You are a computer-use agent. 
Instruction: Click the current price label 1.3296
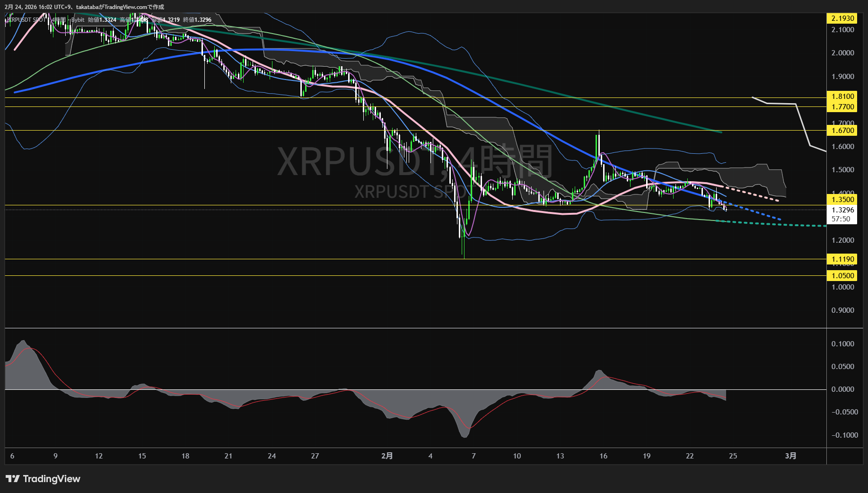pos(842,210)
